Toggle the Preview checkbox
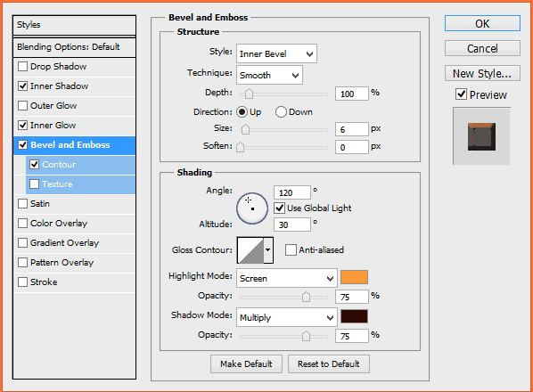 coord(461,94)
